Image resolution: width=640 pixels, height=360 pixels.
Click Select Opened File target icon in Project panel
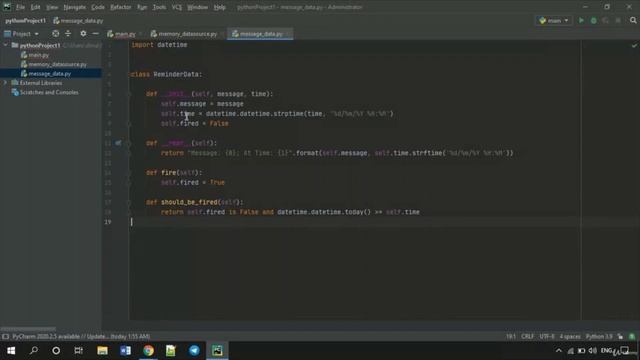pyautogui.click(x=56, y=34)
